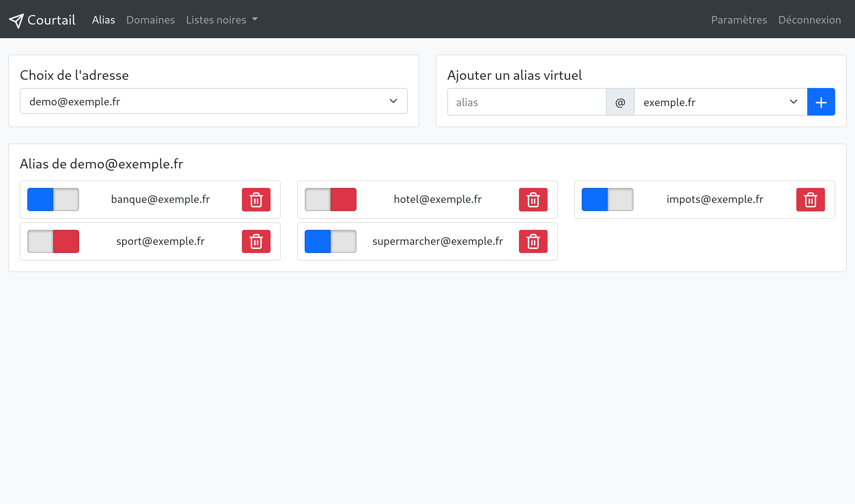The image size is (855, 504).
Task: Focus the alias name input field
Action: coord(526,102)
